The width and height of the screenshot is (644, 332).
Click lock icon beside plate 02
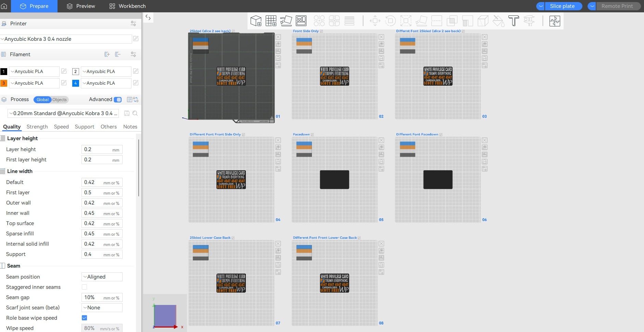point(381,58)
